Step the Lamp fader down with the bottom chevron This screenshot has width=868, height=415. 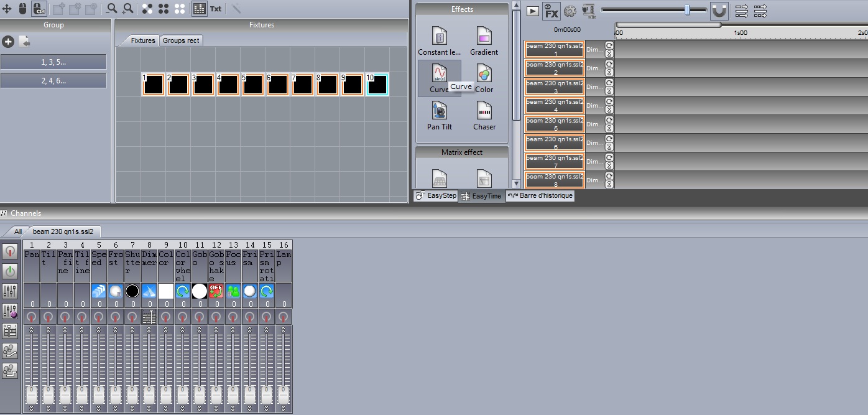(284, 408)
